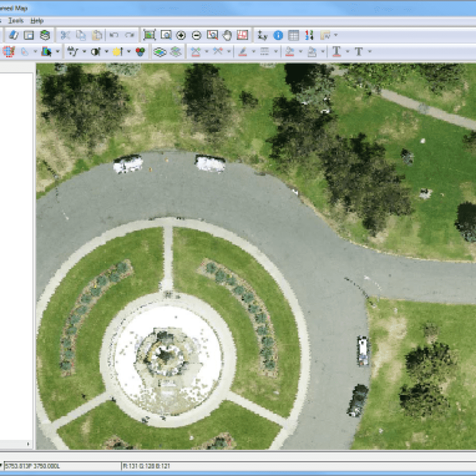476x476 pixels.
Task: Click the Undo icon
Action: [114, 35]
